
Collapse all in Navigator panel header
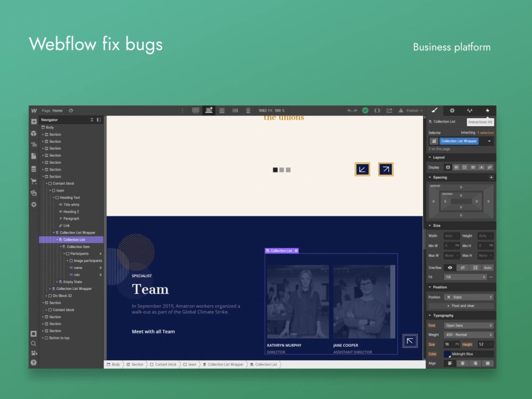tap(92, 120)
